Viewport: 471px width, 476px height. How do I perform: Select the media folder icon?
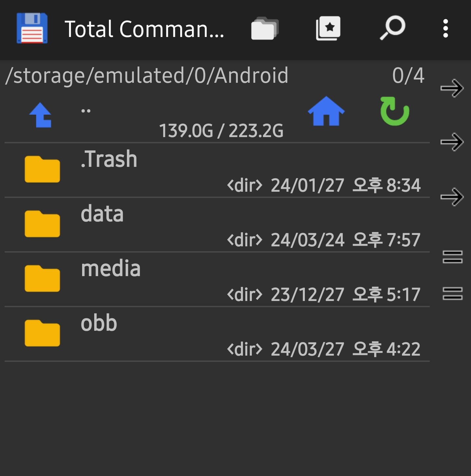(x=42, y=279)
